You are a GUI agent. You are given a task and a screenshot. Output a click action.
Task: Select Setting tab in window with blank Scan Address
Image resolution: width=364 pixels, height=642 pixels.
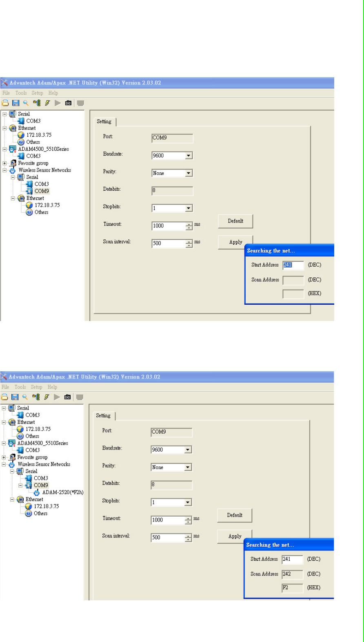[x=104, y=121]
